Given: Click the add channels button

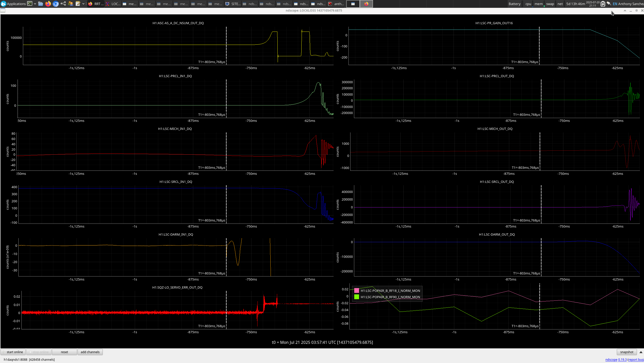Looking at the screenshot, I should coord(90,352).
